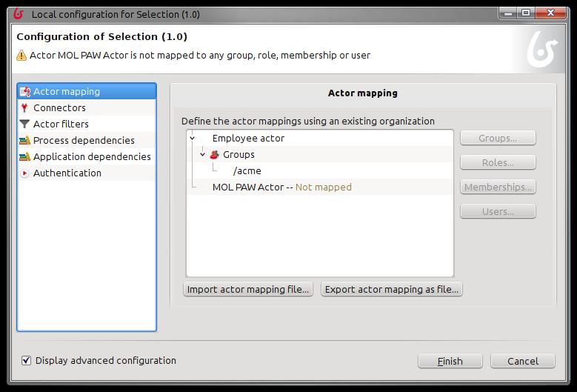The width and height of the screenshot is (577, 392).
Task: Click the Finish button
Action: point(450,361)
